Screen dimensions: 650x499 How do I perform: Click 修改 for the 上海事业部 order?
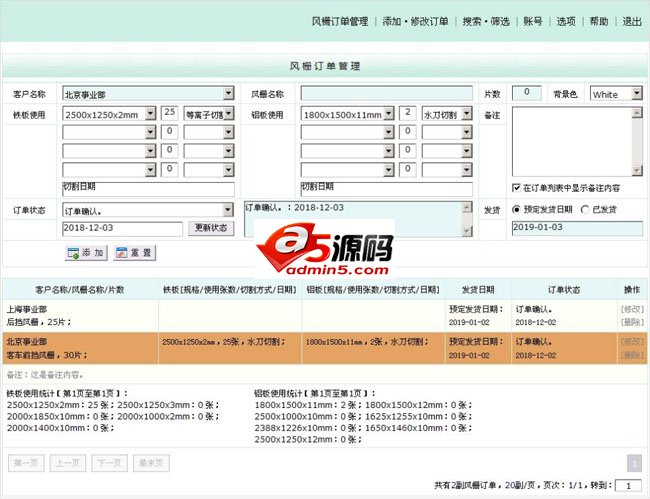click(632, 309)
